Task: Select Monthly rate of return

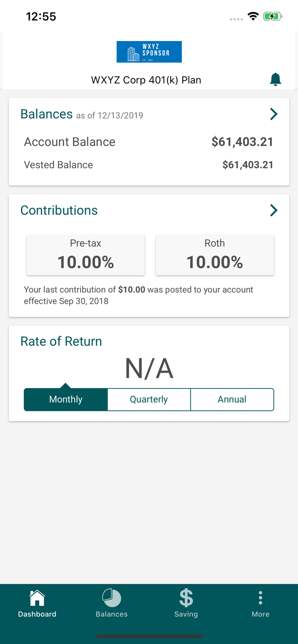Action: (65, 399)
